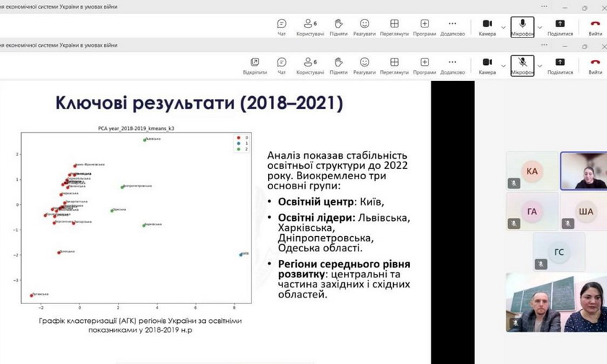Open Реагувати reactions in lower toolbar
The height and width of the screenshot is (364, 607).
[x=364, y=64]
